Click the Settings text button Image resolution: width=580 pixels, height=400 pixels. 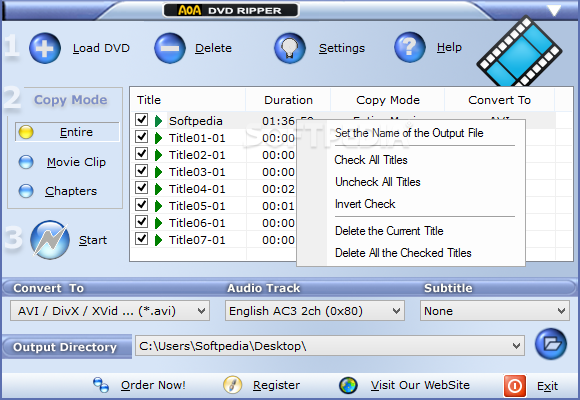pos(342,48)
